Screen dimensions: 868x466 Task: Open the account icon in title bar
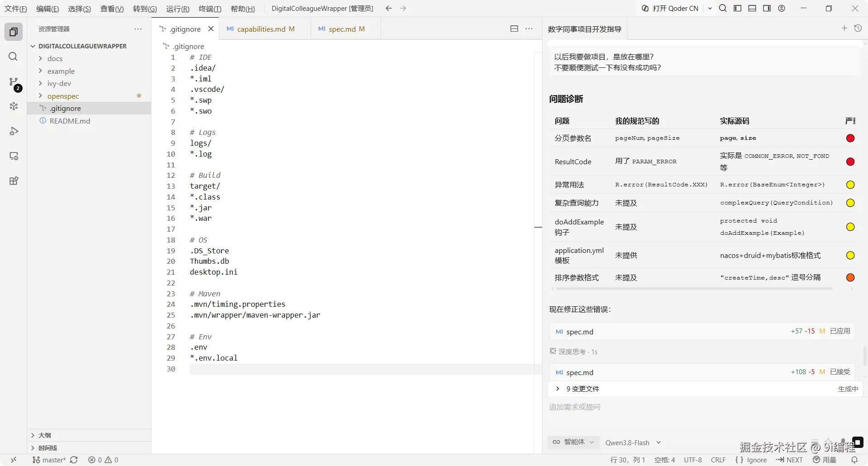[x=782, y=8]
